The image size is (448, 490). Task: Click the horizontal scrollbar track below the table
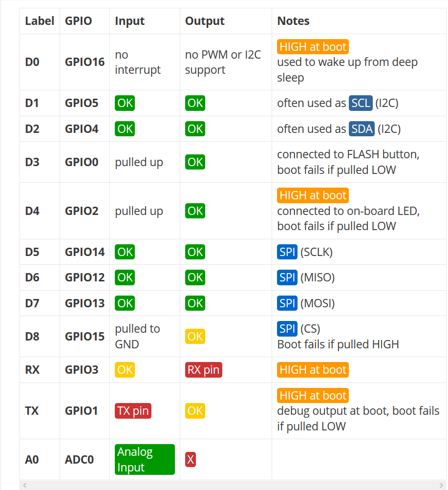point(235,485)
